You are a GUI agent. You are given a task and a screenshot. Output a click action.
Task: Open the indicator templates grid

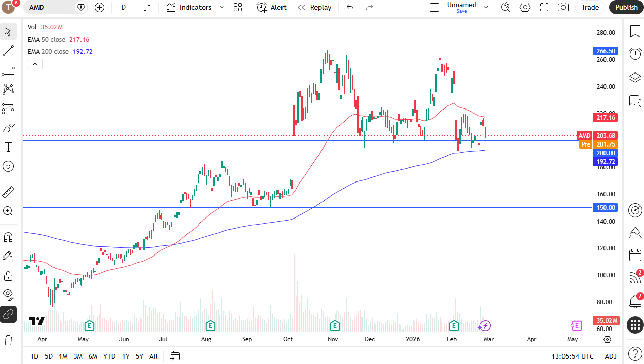238,7
